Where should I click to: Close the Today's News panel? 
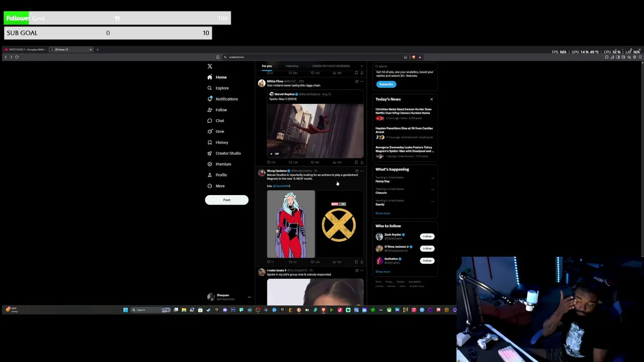(431, 99)
